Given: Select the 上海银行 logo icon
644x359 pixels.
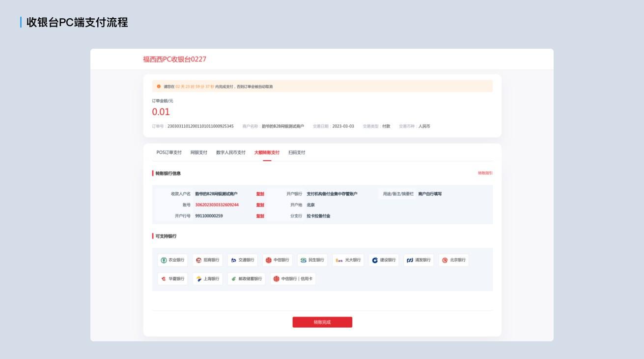Looking at the screenshot, I should pos(199,279).
